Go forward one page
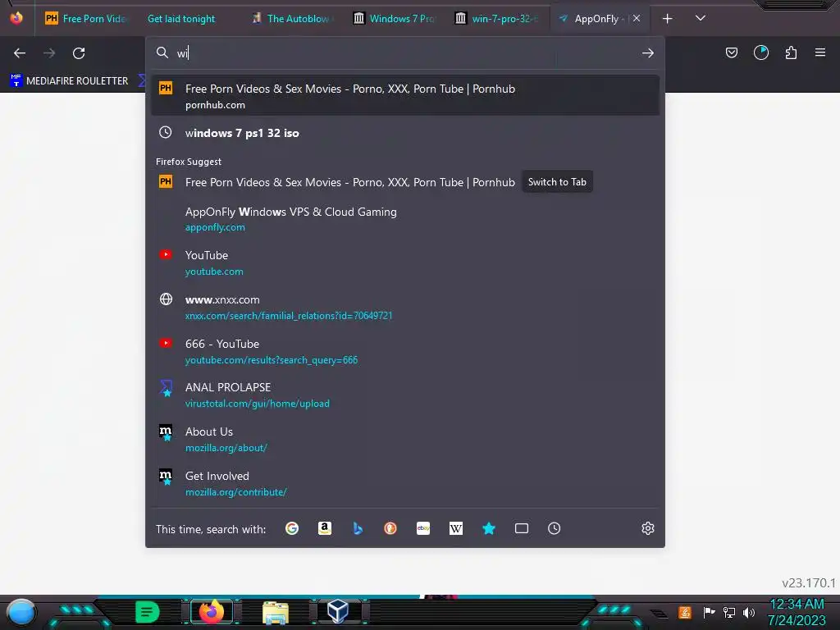 [x=49, y=53]
